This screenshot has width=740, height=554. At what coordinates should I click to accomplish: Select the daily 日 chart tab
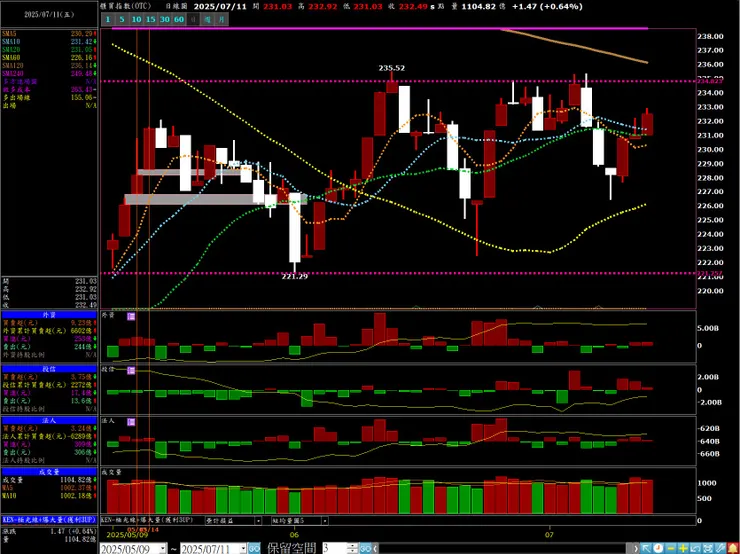(x=193, y=19)
